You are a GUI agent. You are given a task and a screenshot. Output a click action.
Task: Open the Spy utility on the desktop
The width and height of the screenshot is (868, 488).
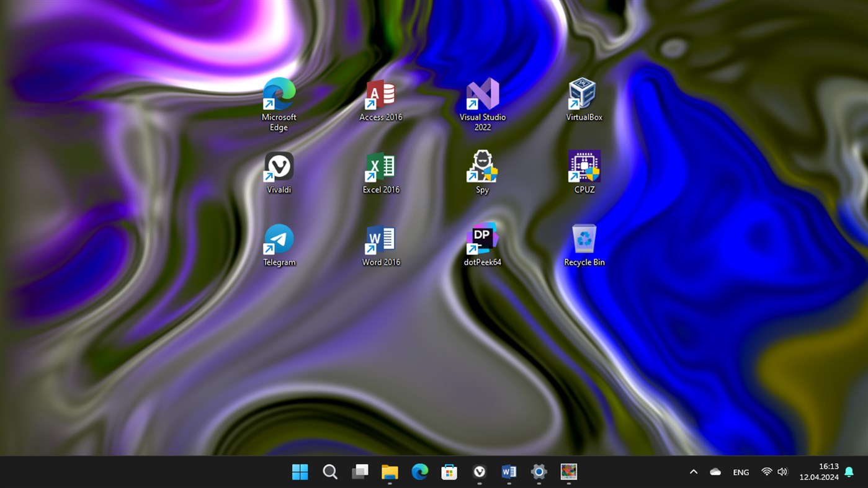[x=481, y=166]
